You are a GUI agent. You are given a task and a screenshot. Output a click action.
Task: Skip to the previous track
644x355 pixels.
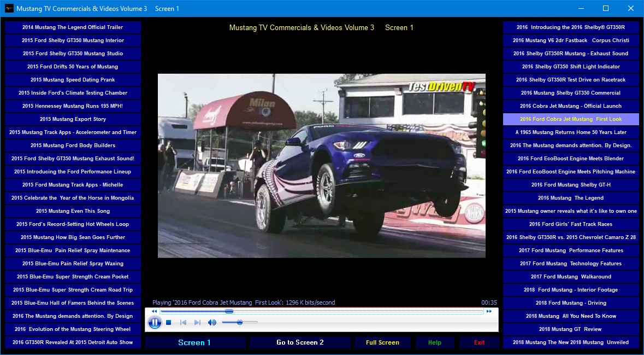point(183,323)
